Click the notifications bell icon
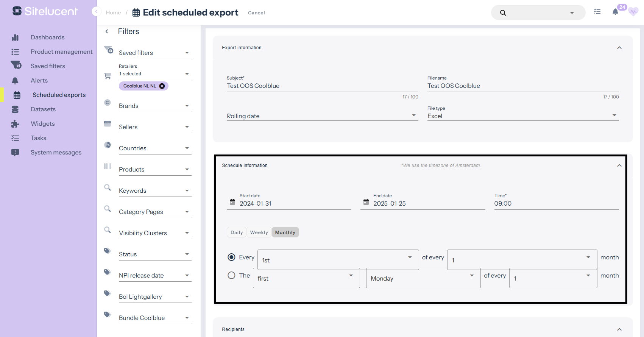The image size is (644, 337). pyautogui.click(x=615, y=12)
